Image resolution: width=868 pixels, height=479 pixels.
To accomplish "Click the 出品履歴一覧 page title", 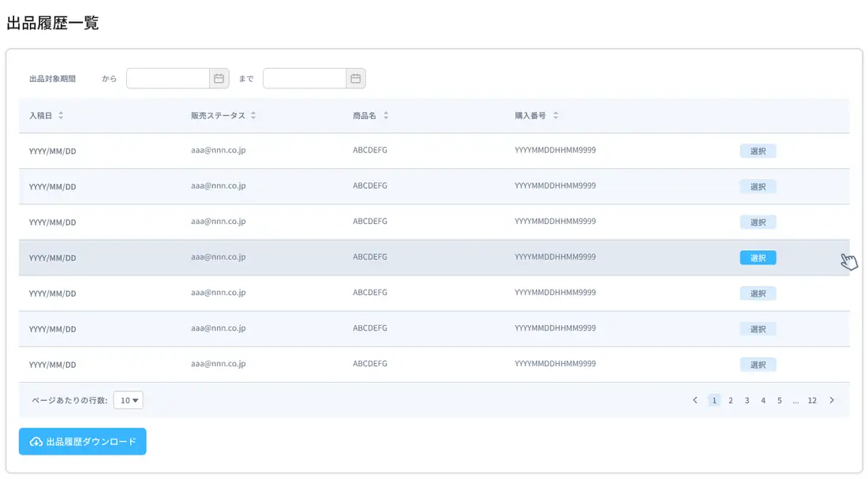I will pyautogui.click(x=53, y=23).
